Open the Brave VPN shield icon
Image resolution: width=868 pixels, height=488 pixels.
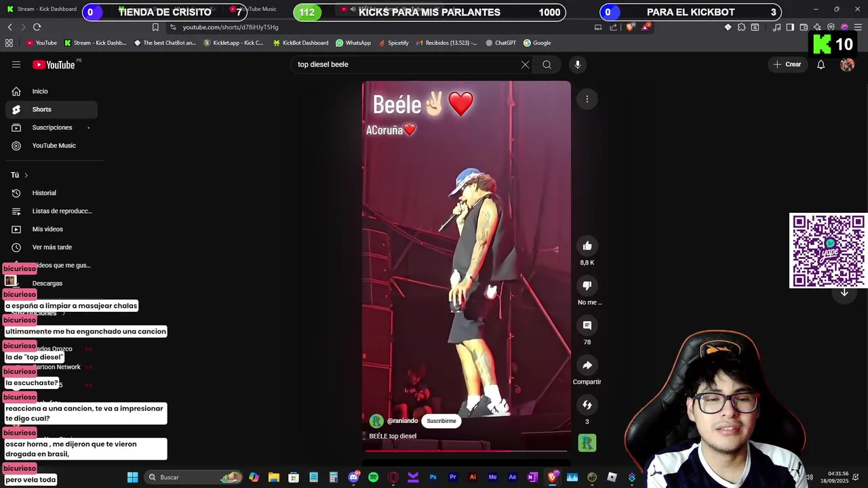pyautogui.click(x=831, y=27)
